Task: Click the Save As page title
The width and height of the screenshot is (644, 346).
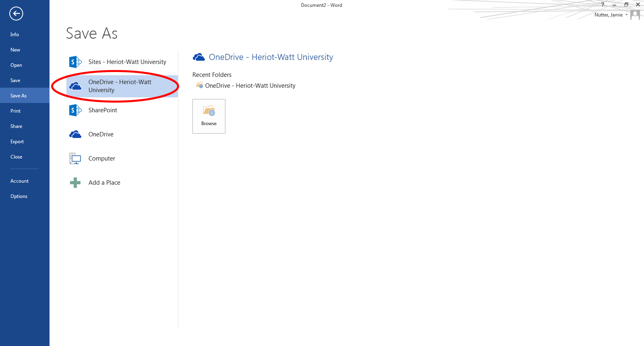Action: [92, 33]
